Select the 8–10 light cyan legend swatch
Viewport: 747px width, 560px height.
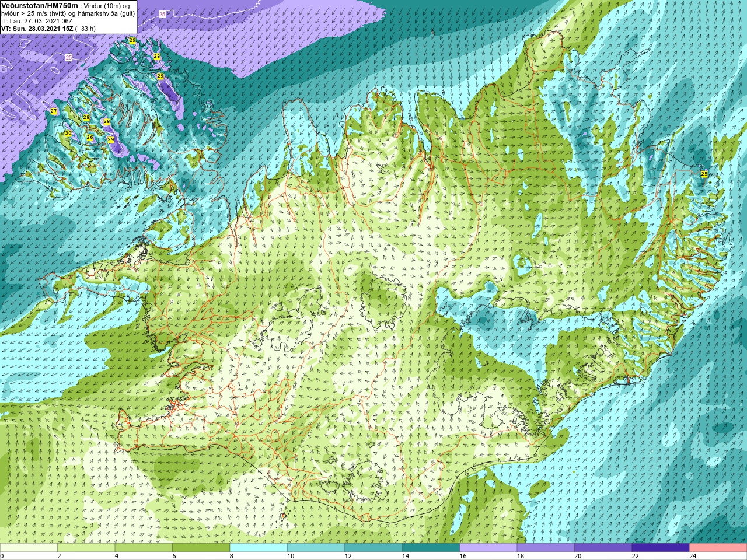point(259,548)
